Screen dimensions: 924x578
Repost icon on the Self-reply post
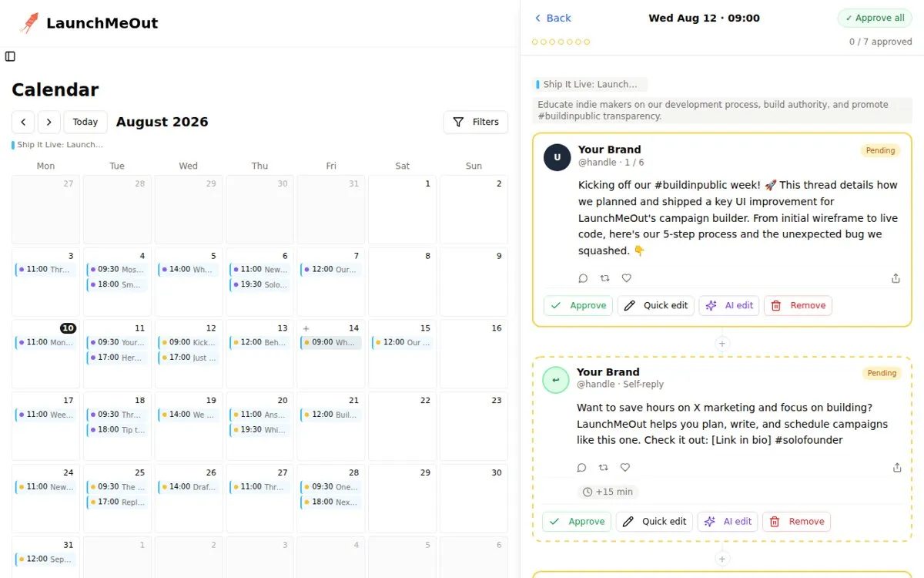[603, 467]
